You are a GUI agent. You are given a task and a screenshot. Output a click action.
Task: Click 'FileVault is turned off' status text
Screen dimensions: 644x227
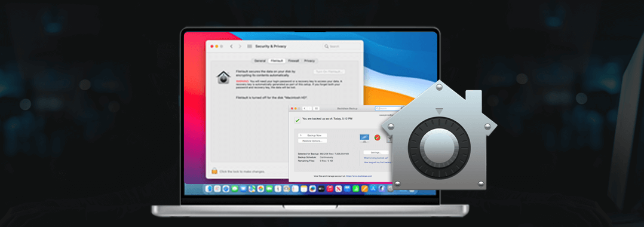coord(272,97)
